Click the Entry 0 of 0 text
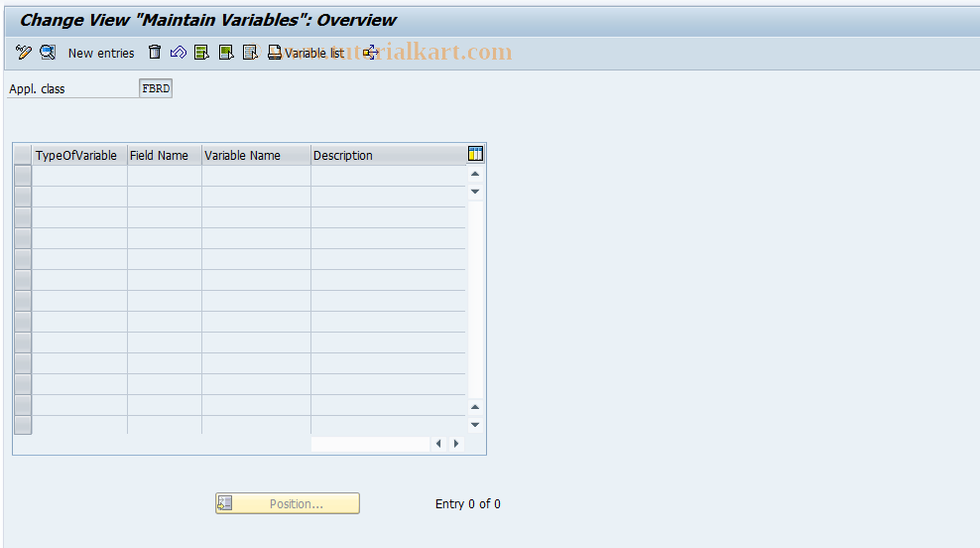This screenshot has height=548, width=980. (467, 504)
